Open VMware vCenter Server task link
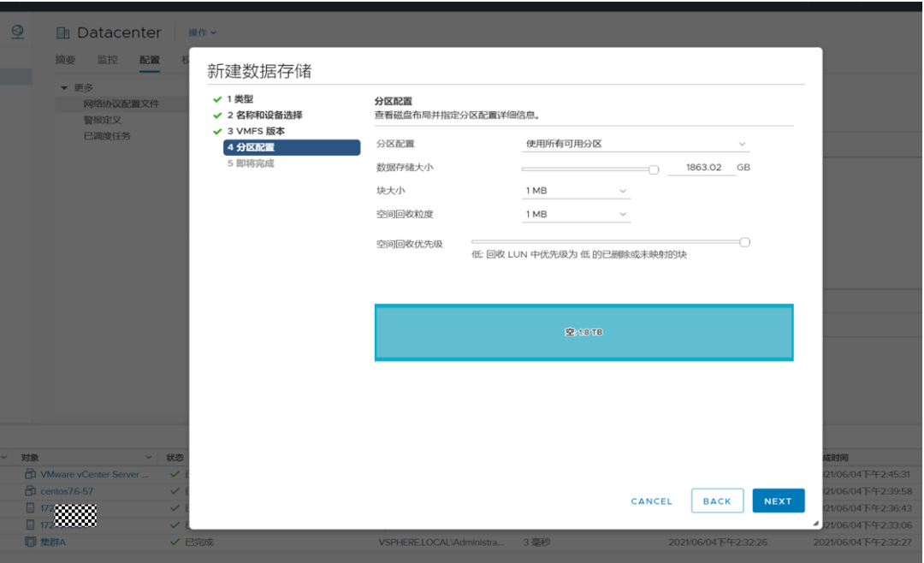924x563 pixels. pyautogui.click(x=94, y=474)
